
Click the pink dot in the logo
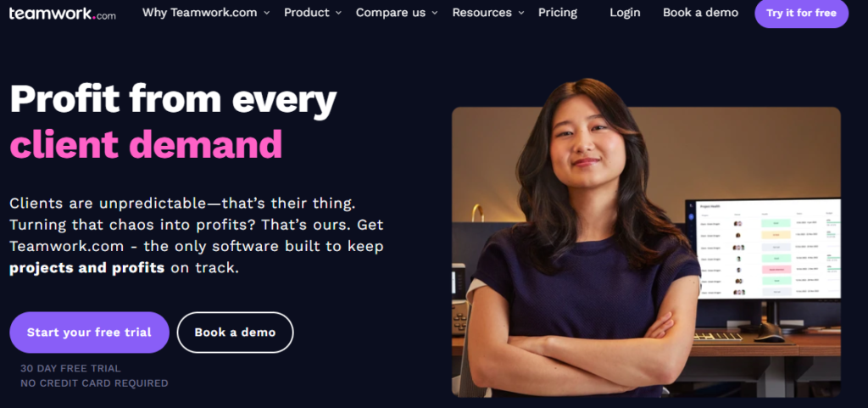pos(94,18)
